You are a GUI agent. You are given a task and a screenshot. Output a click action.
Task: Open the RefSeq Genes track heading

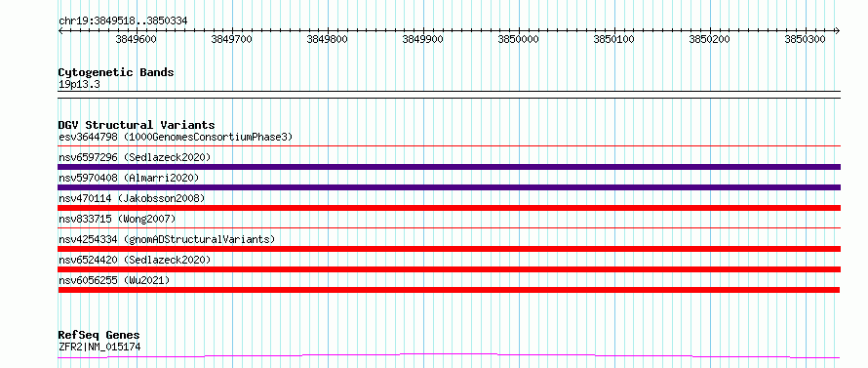[x=99, y=336]
